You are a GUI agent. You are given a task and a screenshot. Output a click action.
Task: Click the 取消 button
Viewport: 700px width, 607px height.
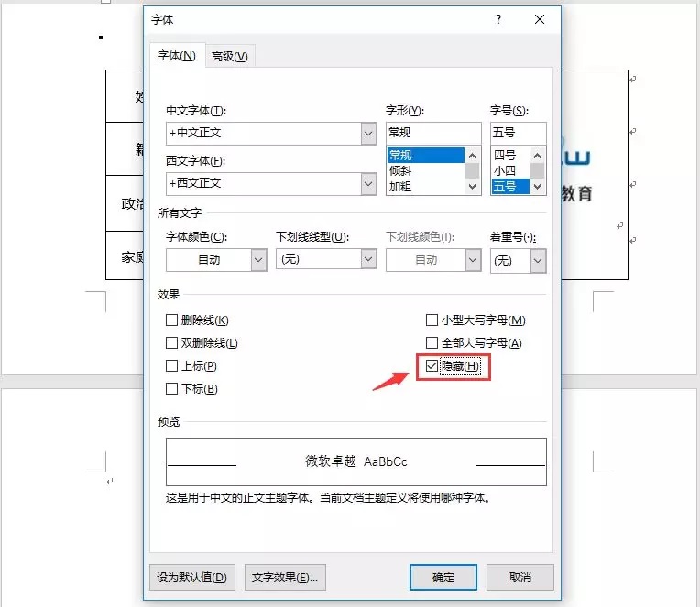coord(520,577)
